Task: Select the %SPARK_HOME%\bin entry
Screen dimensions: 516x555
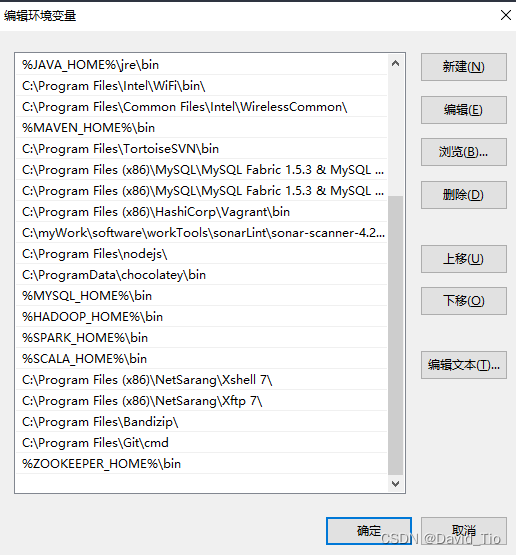Action: point(201,338)
